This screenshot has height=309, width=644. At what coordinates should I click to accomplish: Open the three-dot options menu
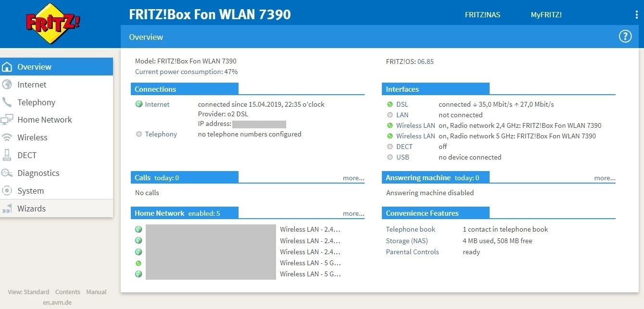coord(637,15)
